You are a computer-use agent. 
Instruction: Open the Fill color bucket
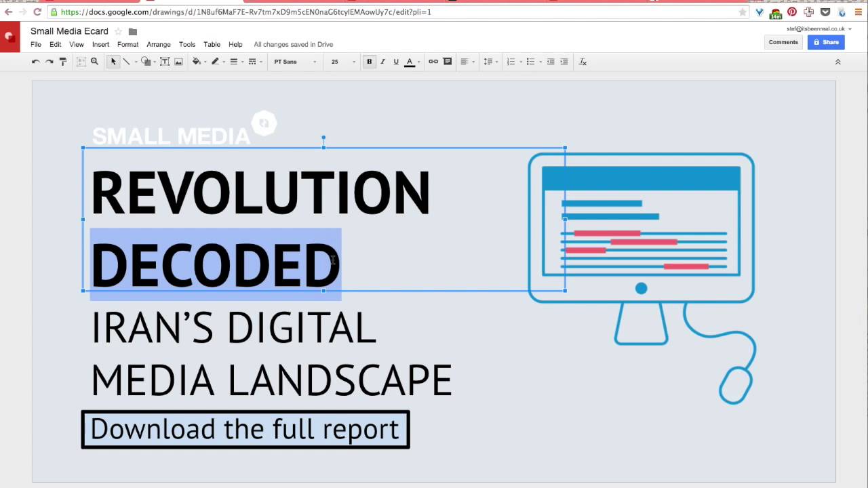(x=196, y=62)
